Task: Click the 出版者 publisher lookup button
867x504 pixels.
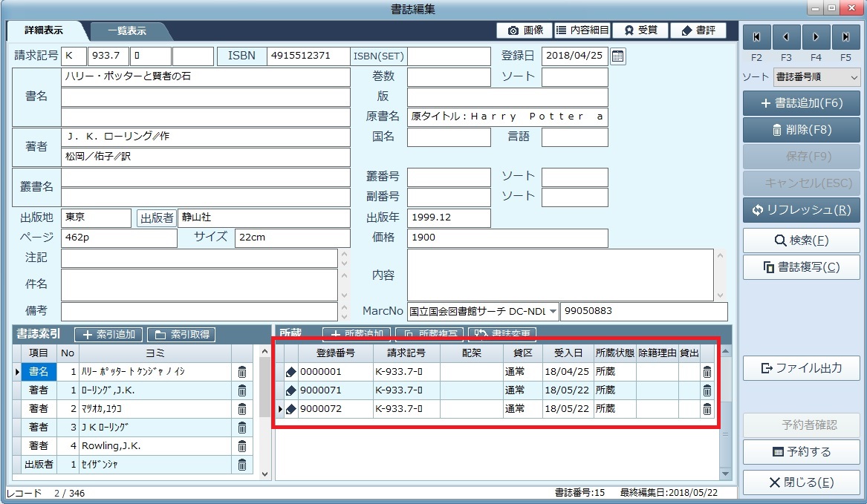Action: (157, 218)
